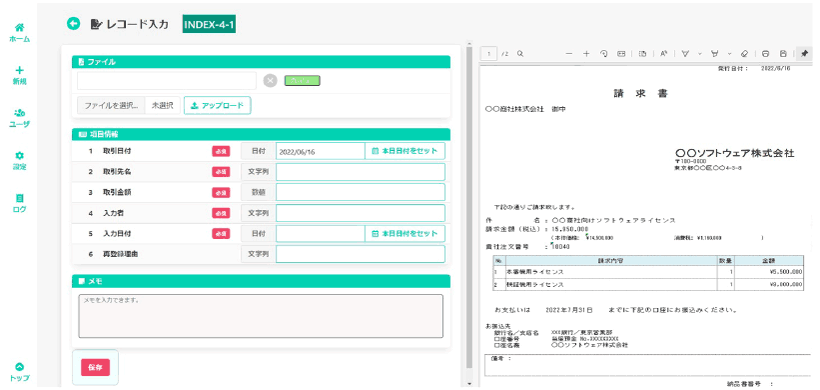Click the file name input box
This screenshot has width=820, height=390.
(167, 81)
